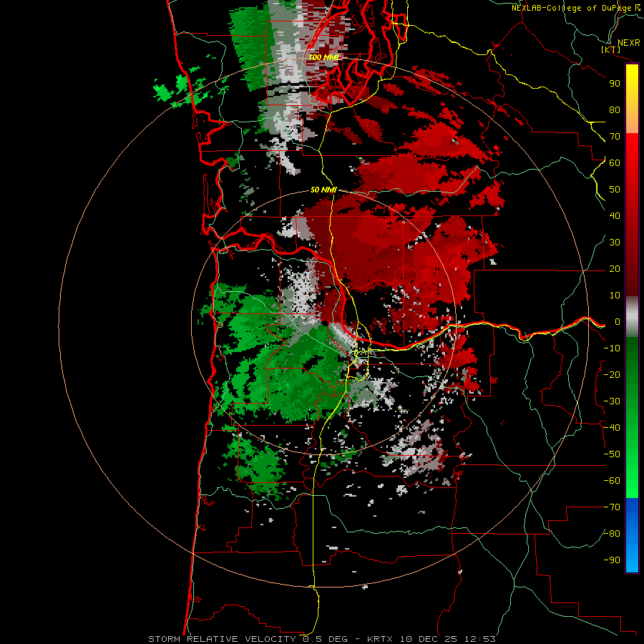Click the positive 90 value on velocity scale
Image resolution: width=644 pixels, height=644 pixels.
click(x=615, y=84)
